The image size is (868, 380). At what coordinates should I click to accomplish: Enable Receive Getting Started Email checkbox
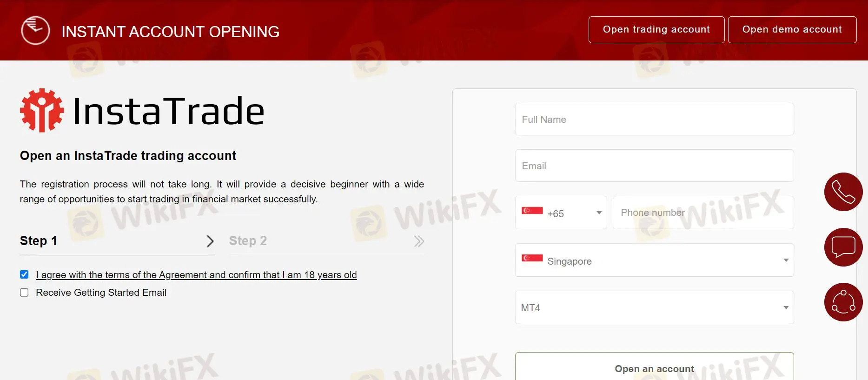[x=24, y=293]
